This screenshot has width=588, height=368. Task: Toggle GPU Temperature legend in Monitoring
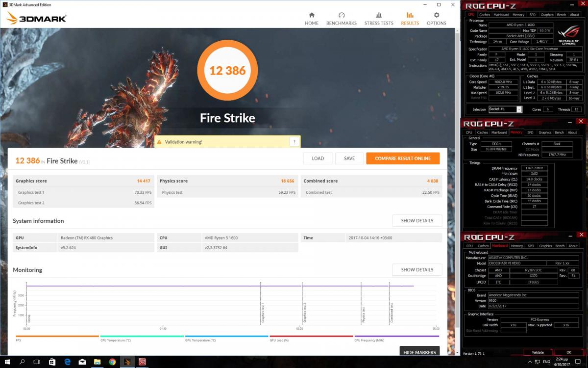coord(226,337)
